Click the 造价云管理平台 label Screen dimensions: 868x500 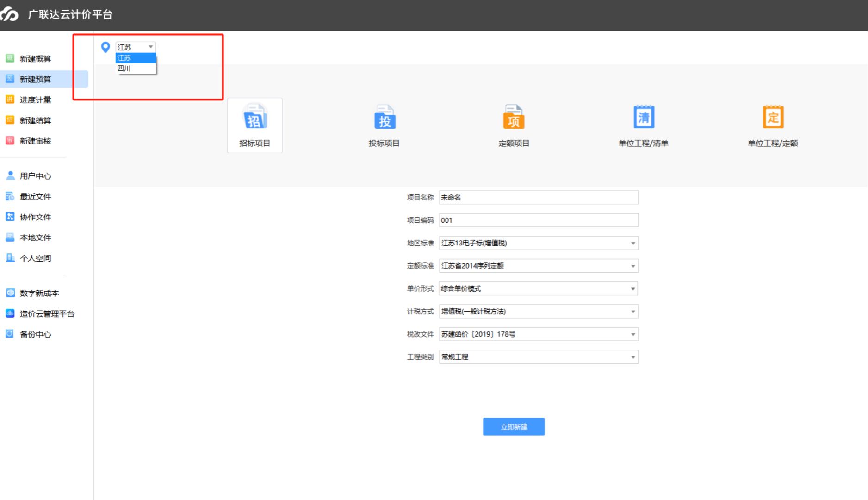tap(47, 314)
